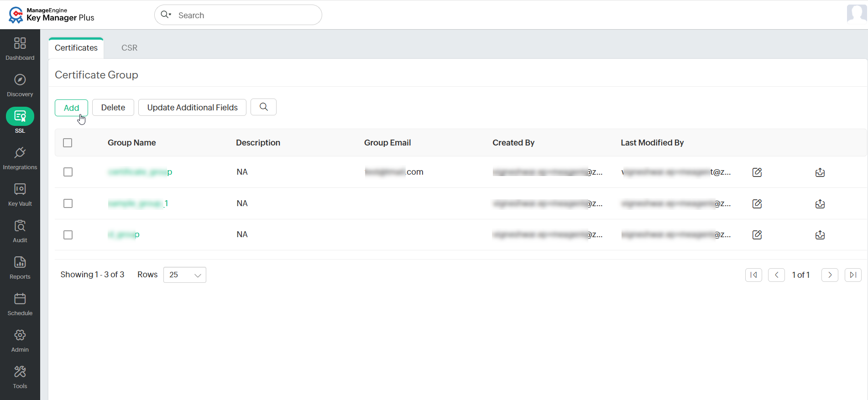Click the user avatar icon

point(857,14)
